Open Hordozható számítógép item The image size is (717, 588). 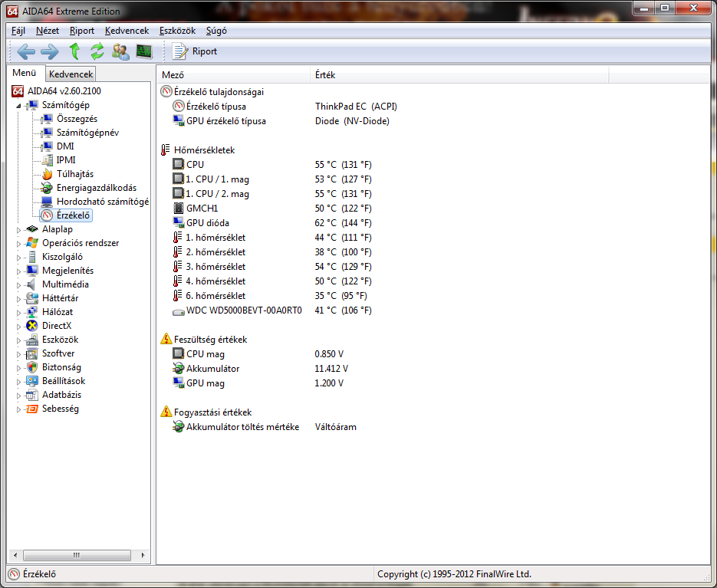coord(103,202)
